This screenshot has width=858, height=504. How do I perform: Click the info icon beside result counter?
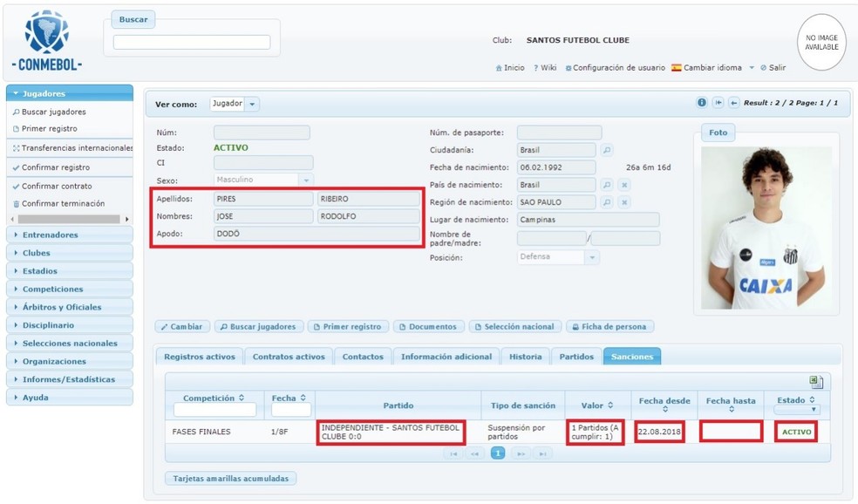(702, 103)
